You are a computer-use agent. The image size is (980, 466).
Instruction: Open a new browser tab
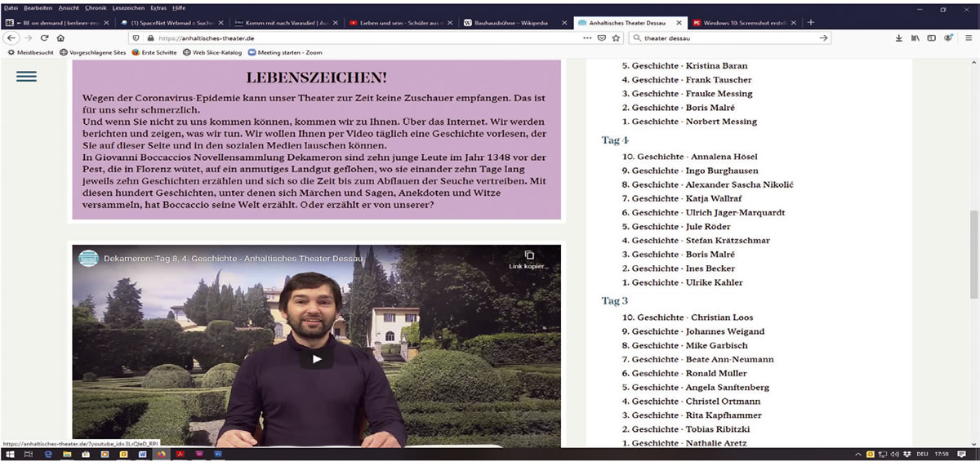pos(810,22)
